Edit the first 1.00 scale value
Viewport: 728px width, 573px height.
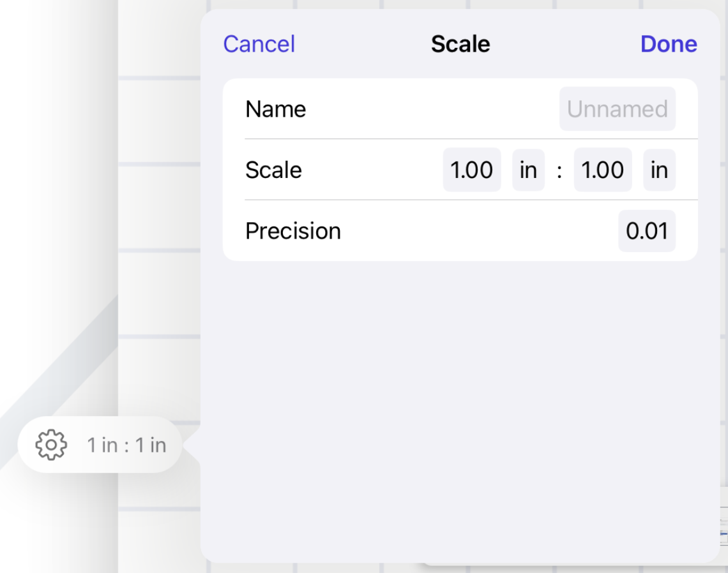(x=471, y=170)
